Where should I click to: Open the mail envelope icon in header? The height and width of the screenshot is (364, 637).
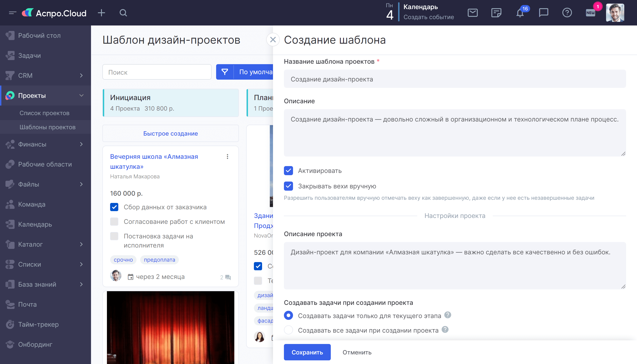pyautogui.click(x=473, y=13)
